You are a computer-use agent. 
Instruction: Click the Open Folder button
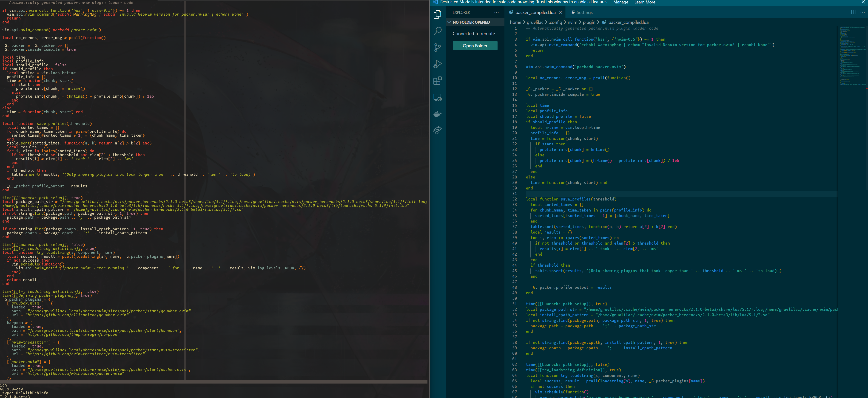click(x=475, y=46)
